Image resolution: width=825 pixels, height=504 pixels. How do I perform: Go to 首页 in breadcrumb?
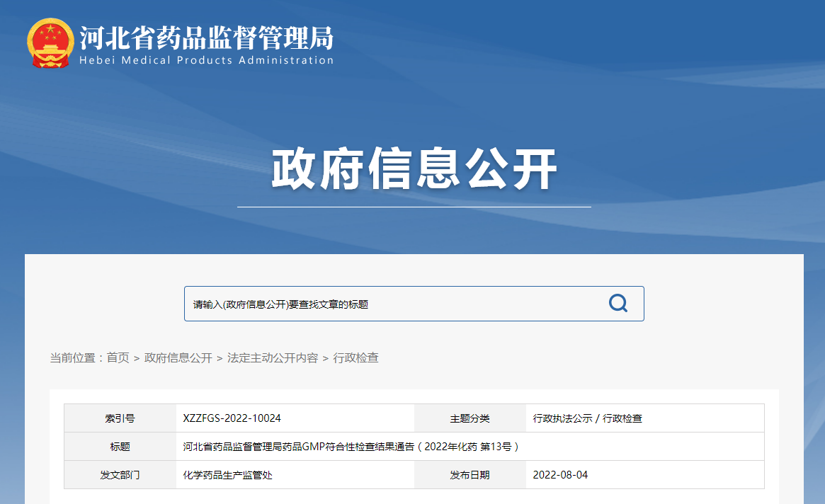click(118, 357)
